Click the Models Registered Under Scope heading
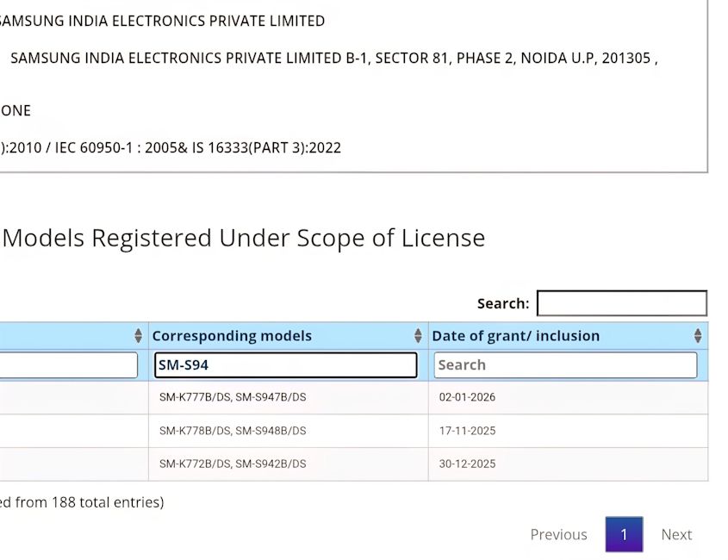This screenshot has height=560, width=728. pyautogui.click(x=244, y=238)
